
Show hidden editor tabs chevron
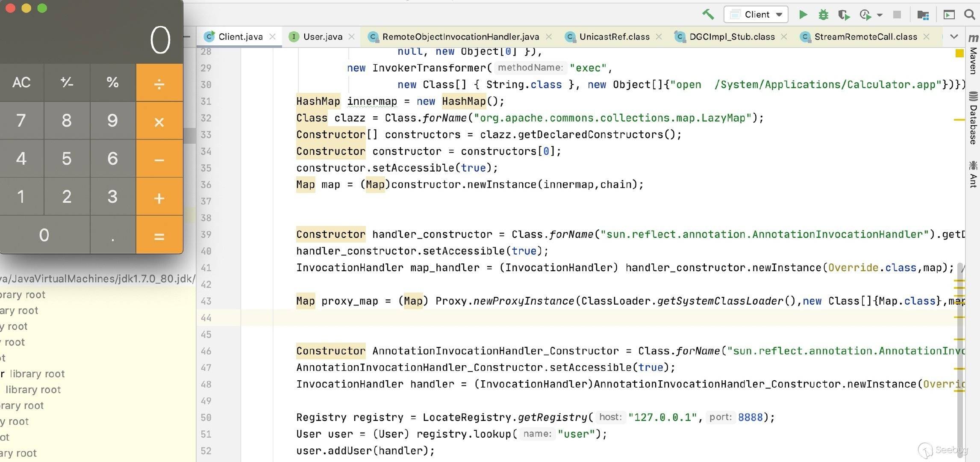[x=954, y=37]
